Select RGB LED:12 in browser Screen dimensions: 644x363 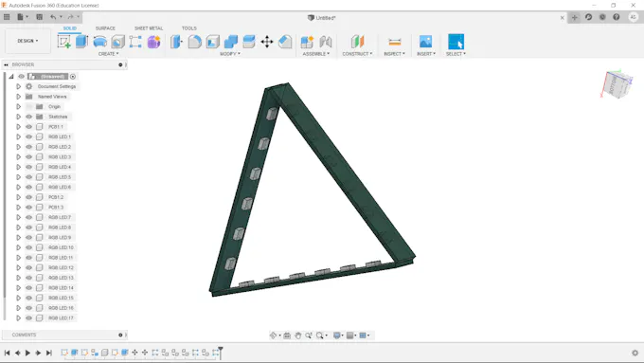pyautogui.click(x=61, y=267)
